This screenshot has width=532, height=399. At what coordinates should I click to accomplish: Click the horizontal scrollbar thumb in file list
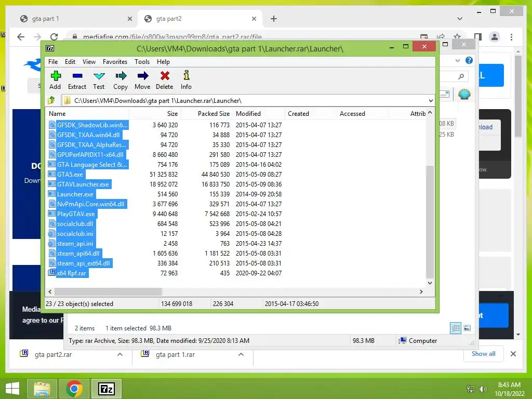[x=108, y=291]
